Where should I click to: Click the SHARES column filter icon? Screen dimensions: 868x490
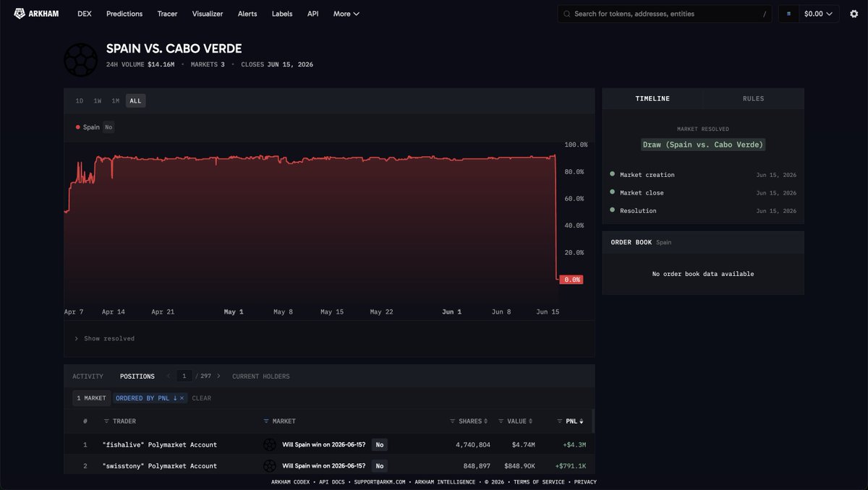(453, 421)
